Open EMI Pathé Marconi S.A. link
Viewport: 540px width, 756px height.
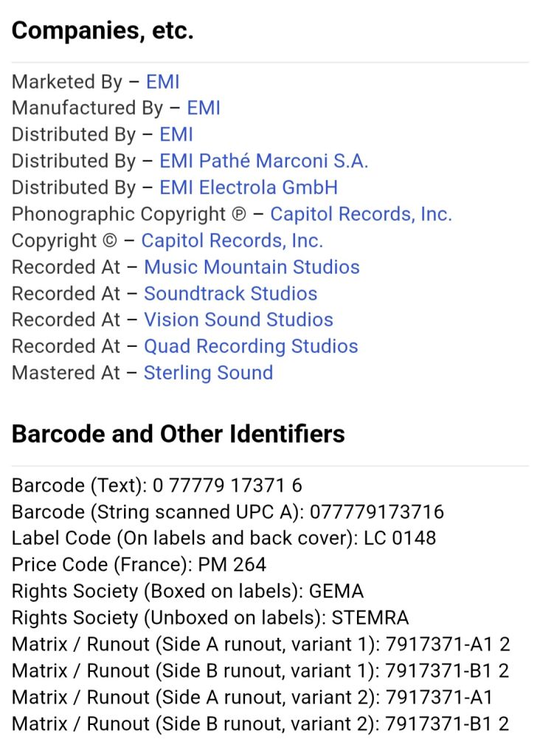pyautogui.click(x=263, y=160)
